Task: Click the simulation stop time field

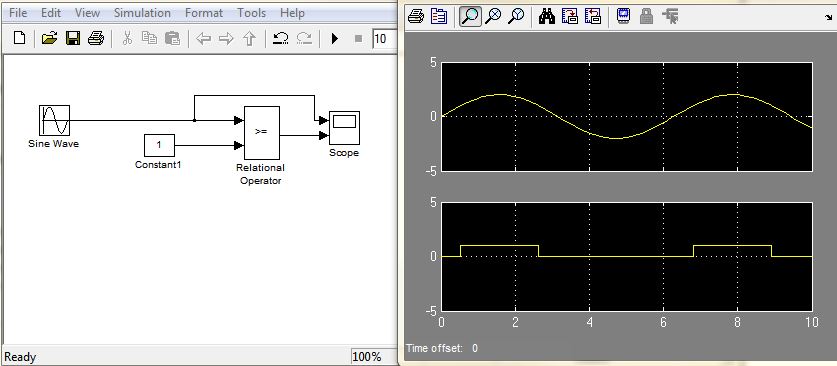Action: 384,38
